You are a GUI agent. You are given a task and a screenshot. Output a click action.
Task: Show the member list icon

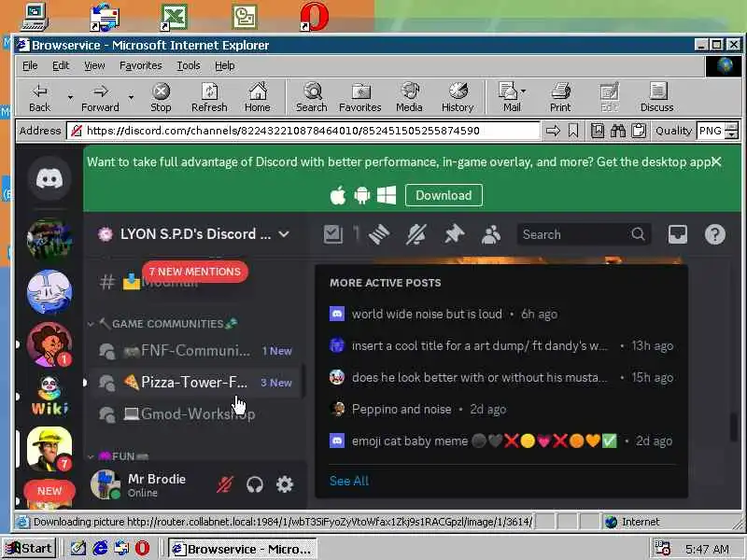pyautogui.click(x=491, y=234)
